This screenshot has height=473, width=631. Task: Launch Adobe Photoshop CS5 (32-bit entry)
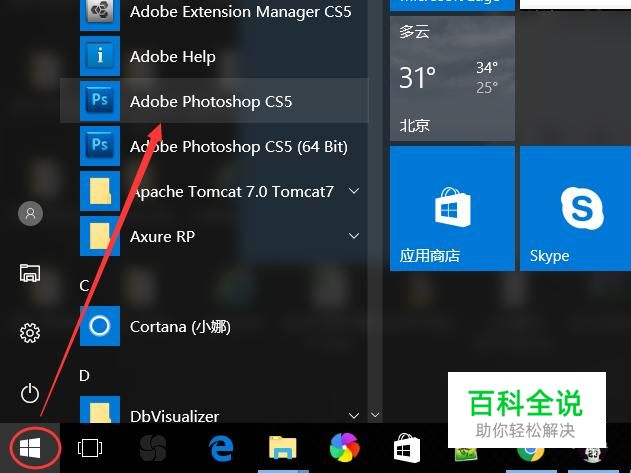pos(214,101)
